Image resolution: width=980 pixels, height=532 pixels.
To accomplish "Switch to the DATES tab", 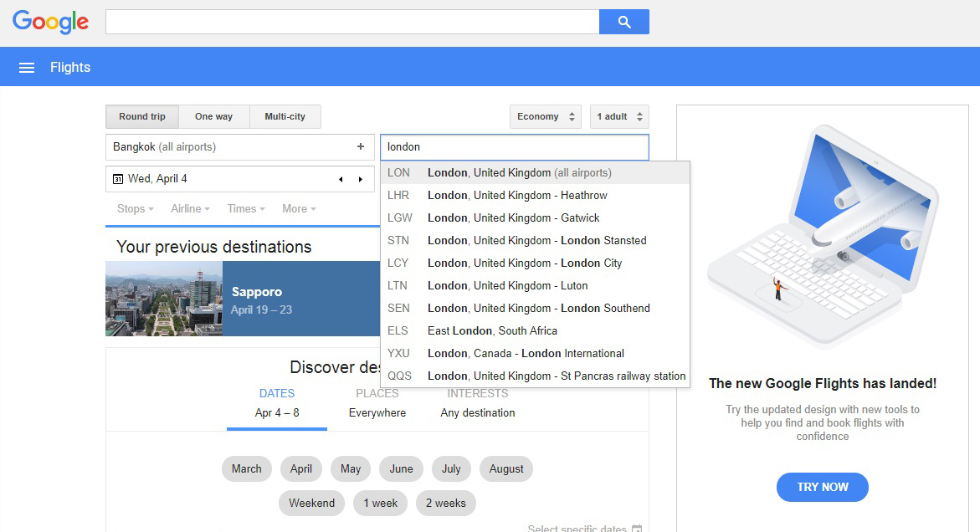I will point(277,402).
